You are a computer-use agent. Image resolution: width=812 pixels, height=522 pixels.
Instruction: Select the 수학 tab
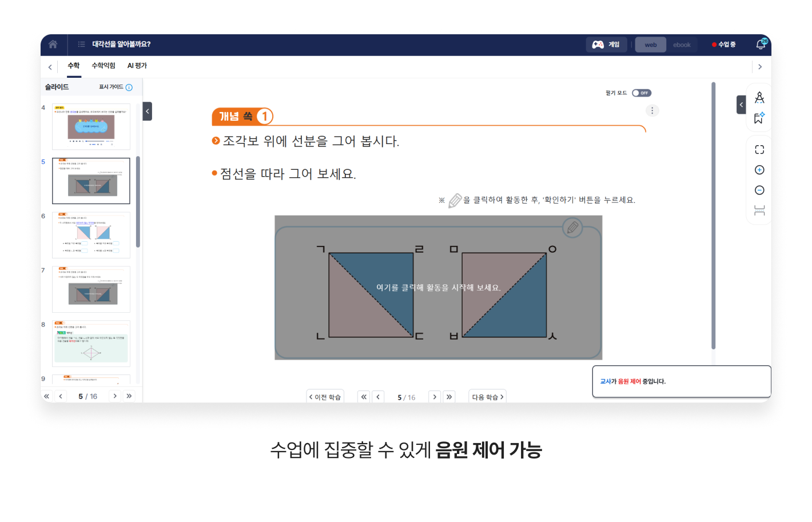74,66
